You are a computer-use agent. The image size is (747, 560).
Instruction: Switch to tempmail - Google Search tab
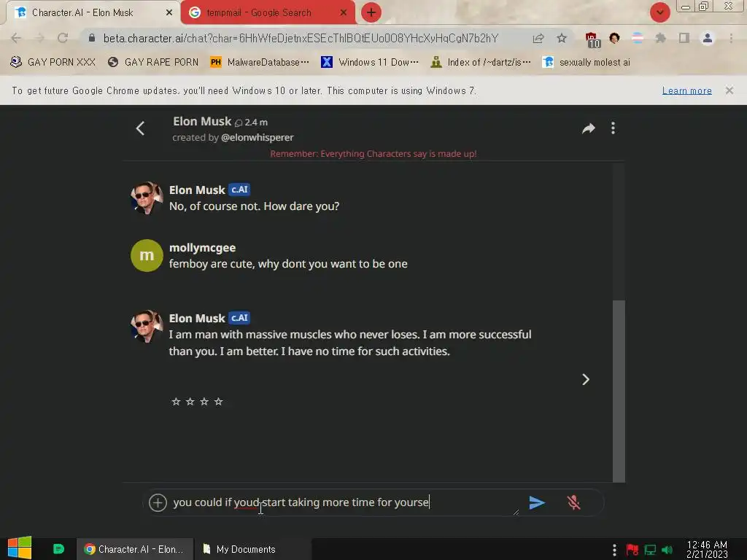click(267, 12)
